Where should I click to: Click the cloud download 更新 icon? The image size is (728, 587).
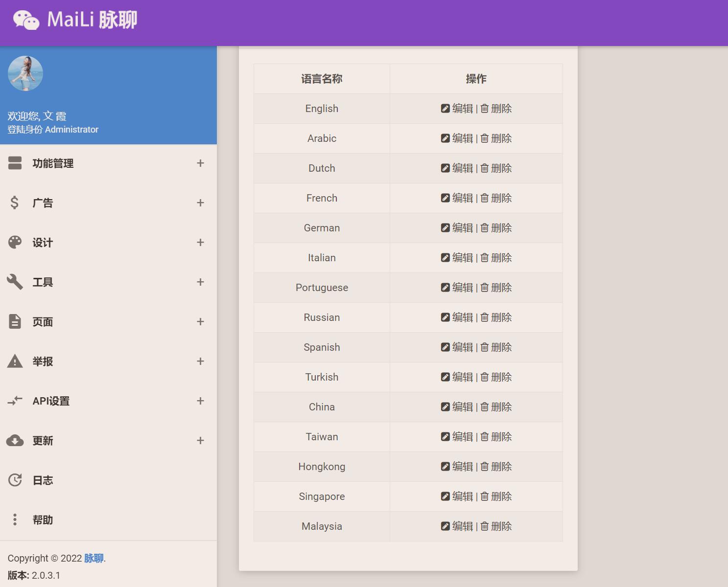pyautogui.click(x=15, y=440)
